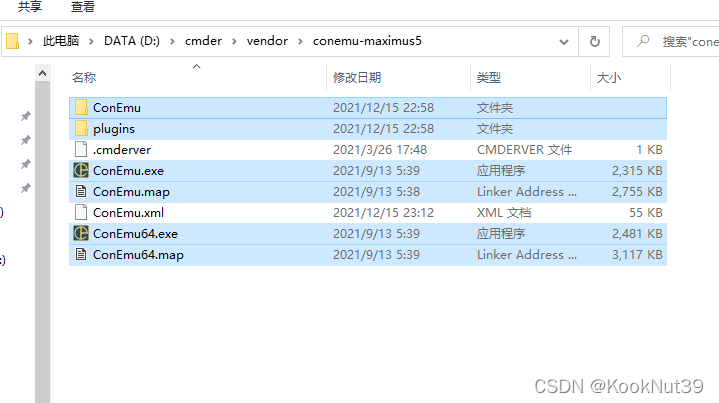This screenshot has width=719, height=403.
Task: Click the search magnifier icon
Action: pyautogui.click(x=643, y=41)
